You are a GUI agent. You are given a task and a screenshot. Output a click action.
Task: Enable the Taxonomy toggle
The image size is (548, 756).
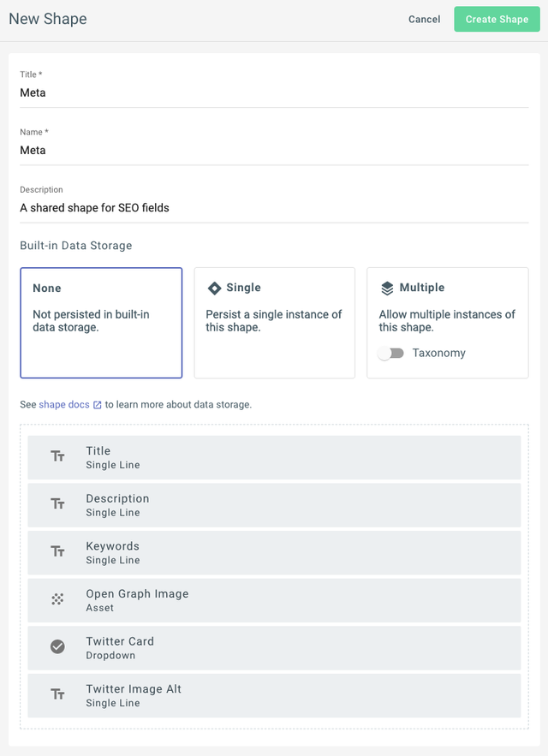point(391,353)
